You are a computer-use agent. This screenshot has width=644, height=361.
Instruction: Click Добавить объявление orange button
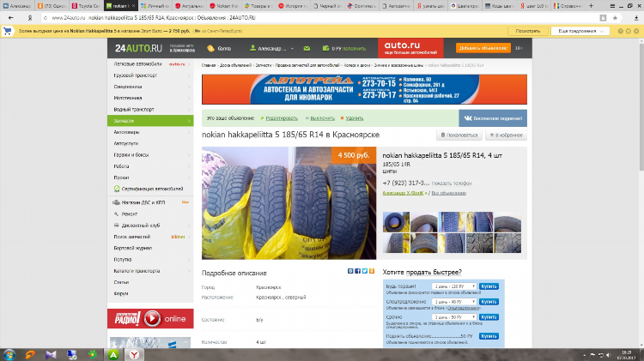click(x=483, y=48)
